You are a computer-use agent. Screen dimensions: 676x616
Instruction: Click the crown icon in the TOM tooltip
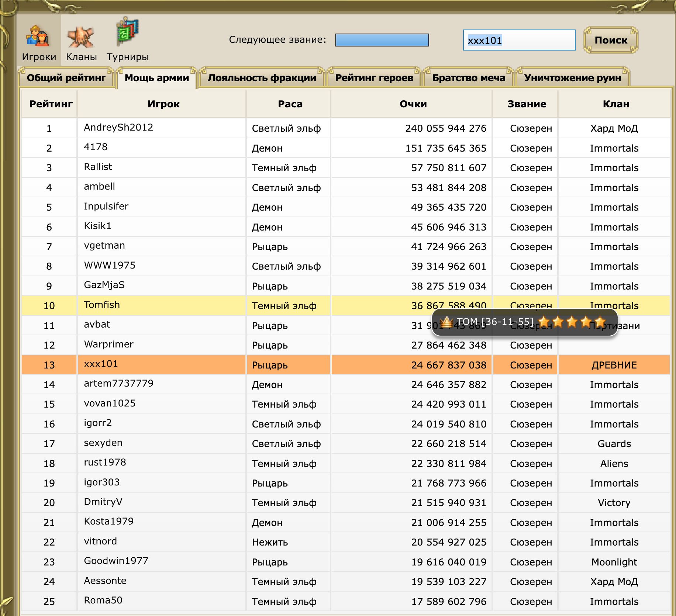coord(446,322)
